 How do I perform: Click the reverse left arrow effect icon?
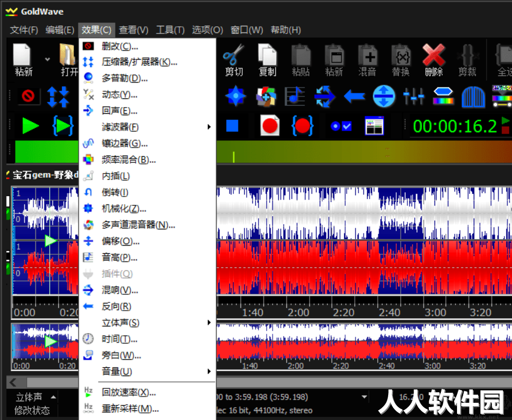click(354, 96)
